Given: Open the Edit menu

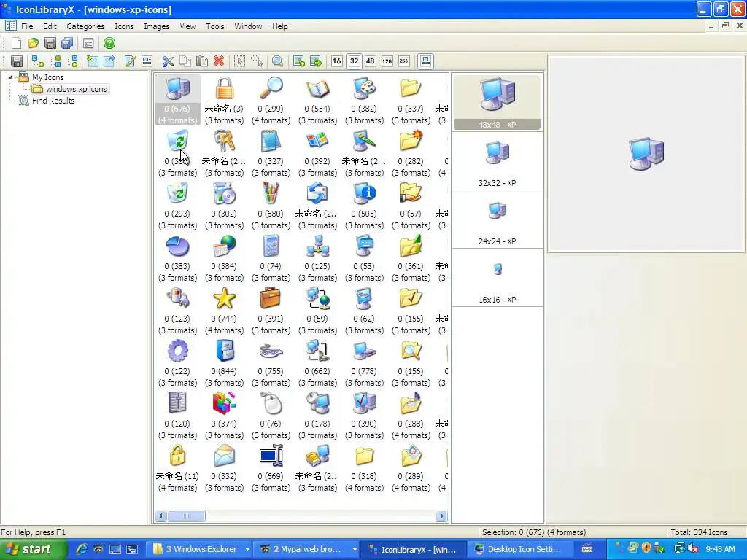Looking at the screenshot, I should coord(50,26).
